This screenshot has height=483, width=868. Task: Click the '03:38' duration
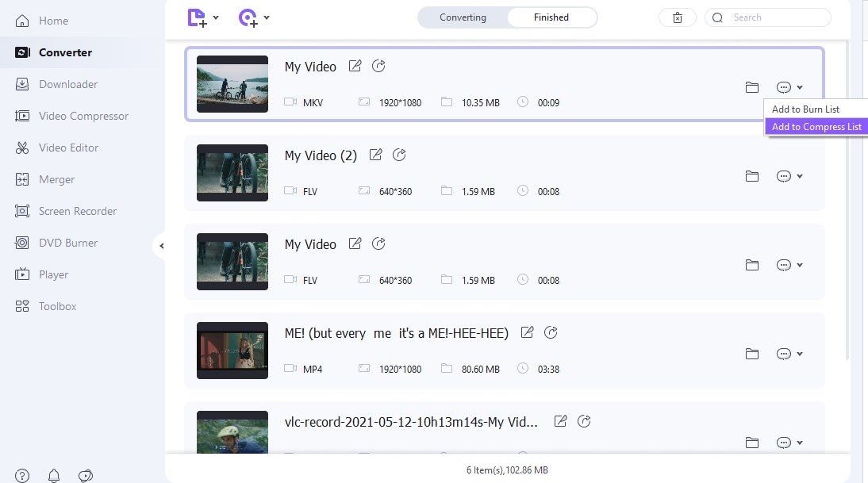point(548,369)
